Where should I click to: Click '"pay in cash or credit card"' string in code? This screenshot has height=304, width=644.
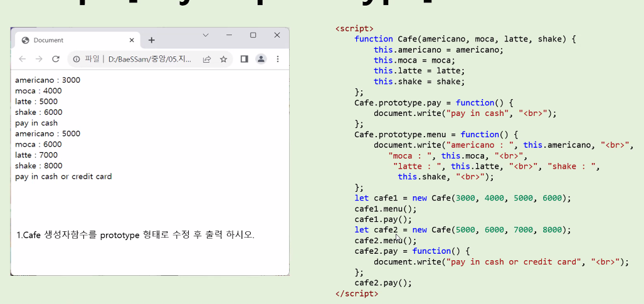[514, 261]
